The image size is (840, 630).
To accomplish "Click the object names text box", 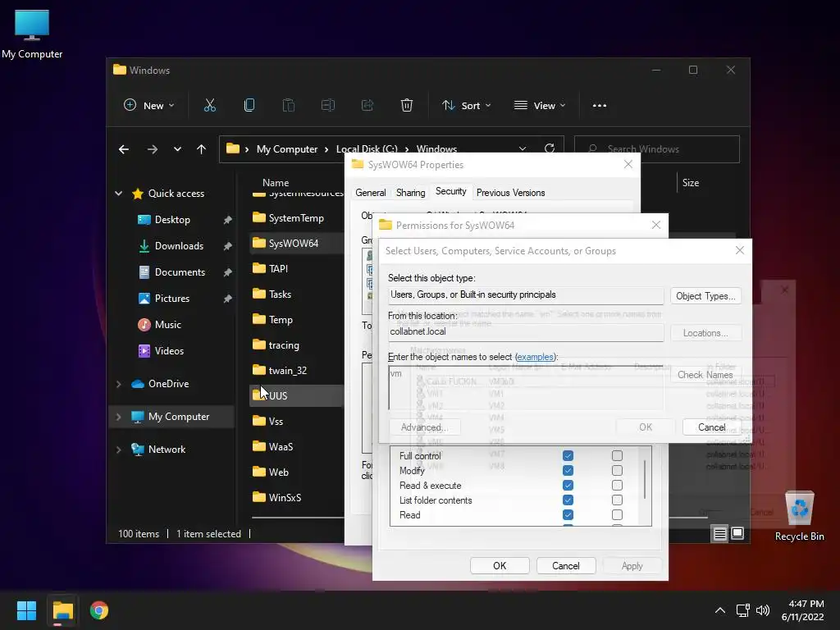I will [x=526, y=388].
